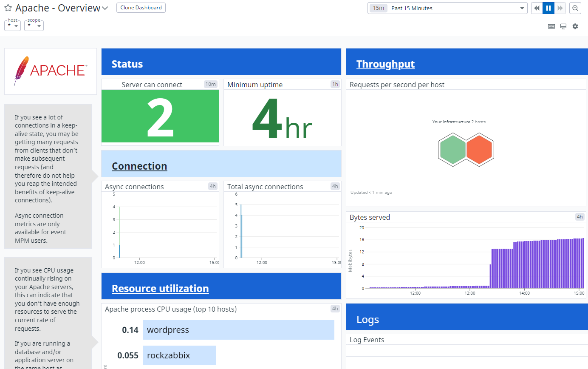
Task: Click the green Server can connect value 2
Action: [x=160, y=116]
